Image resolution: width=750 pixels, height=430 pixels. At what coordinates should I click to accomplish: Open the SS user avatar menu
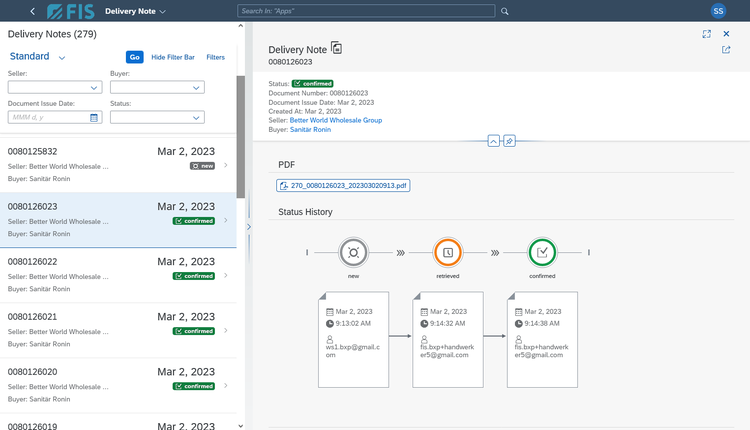(x=718, y=11)
